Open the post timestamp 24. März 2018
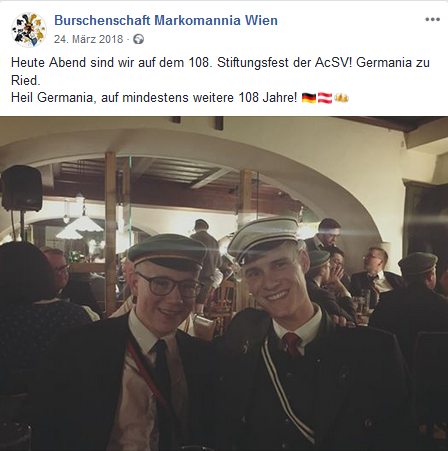448x451 pixels. coord(88,39)
